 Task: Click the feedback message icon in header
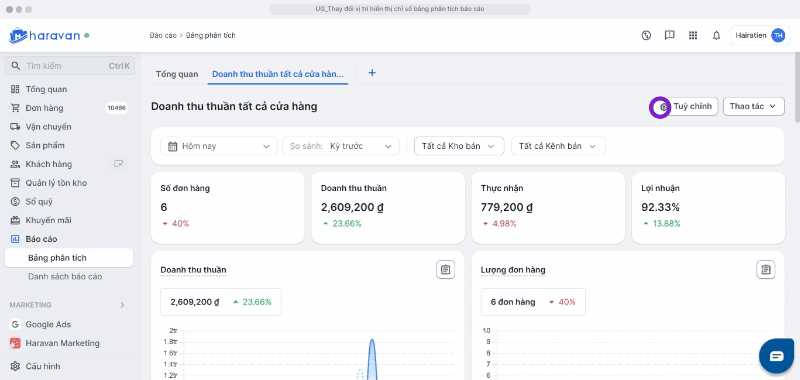(x=669, y=35)
